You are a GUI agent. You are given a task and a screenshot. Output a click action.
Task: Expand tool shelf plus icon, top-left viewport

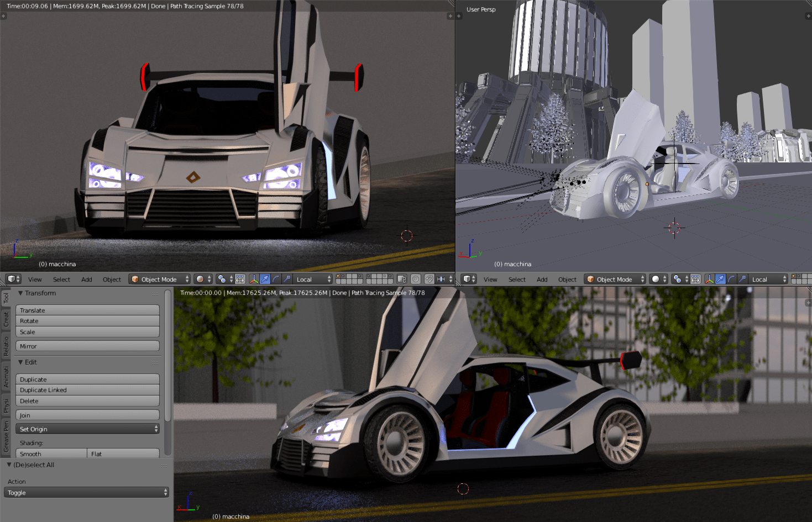point(4,16)
